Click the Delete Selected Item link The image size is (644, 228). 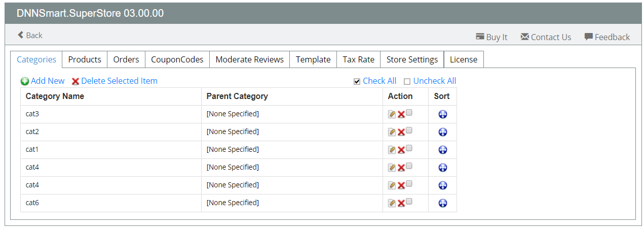[x=119, y=81]
